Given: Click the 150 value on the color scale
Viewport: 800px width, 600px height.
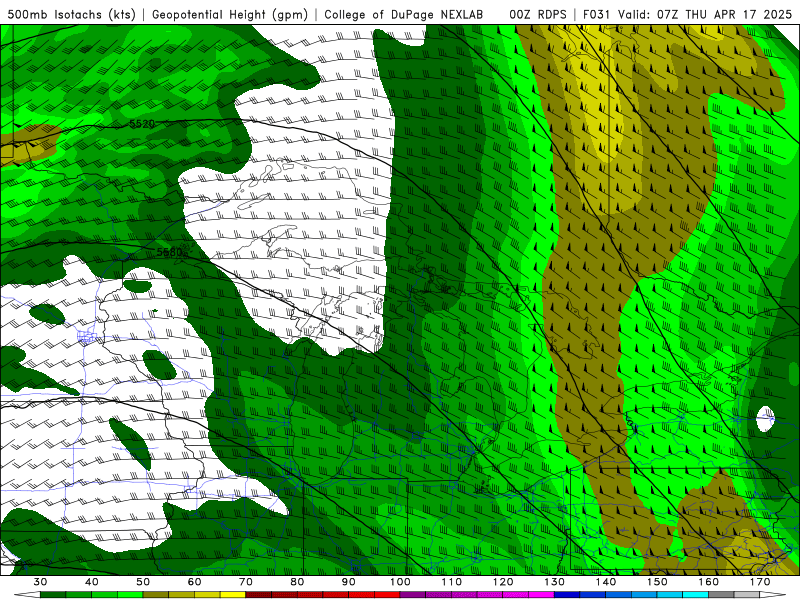Looking at the screenshot, I should coord(657,582).
